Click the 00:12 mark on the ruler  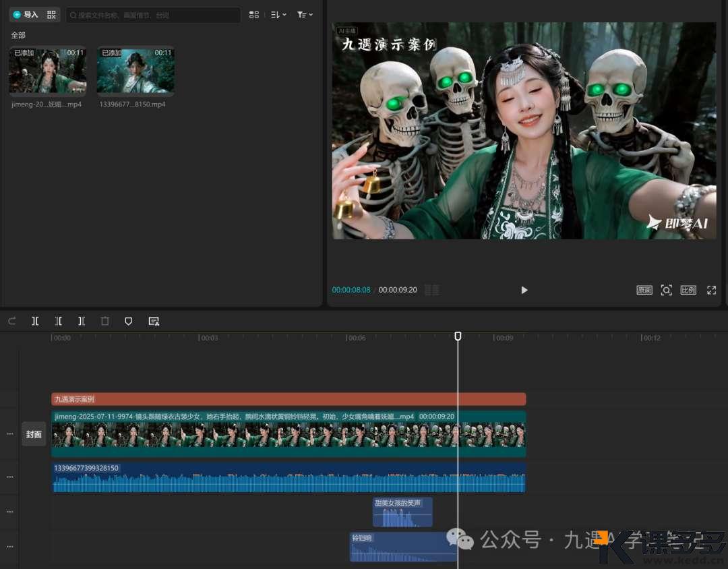[651, 338]
